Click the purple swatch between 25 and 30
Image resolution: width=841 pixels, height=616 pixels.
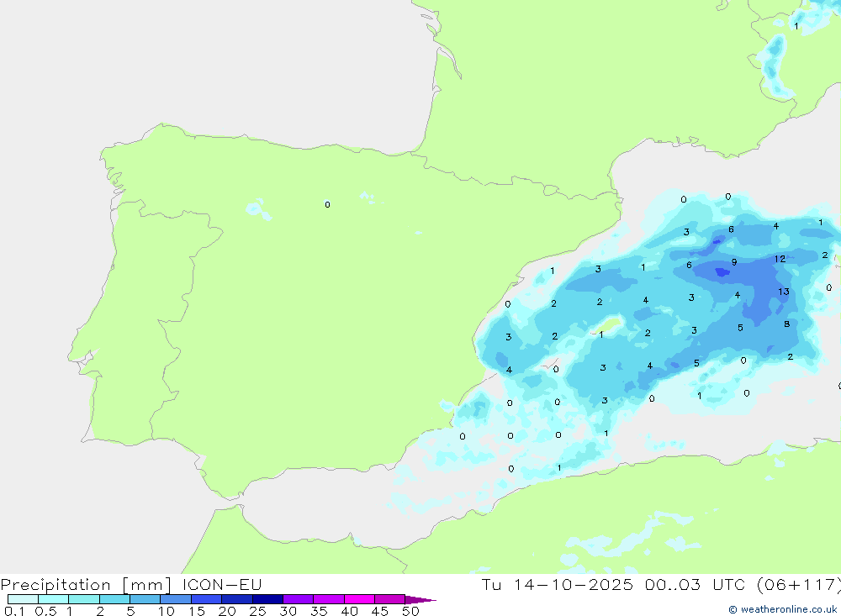point(267,599)
